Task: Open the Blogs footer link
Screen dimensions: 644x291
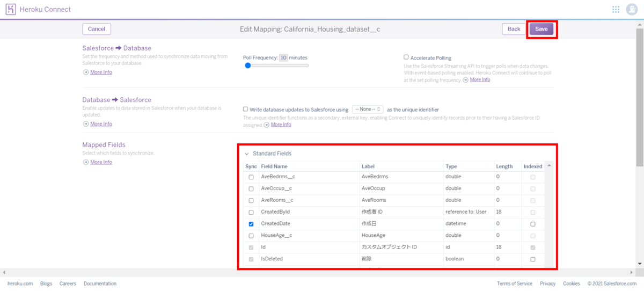Action: coord(46,283)
